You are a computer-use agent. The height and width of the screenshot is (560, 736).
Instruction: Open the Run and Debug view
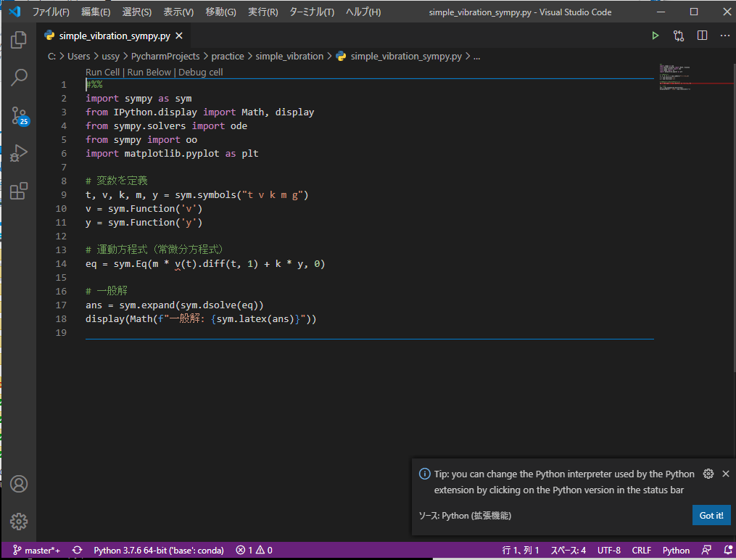click(x=19, y=153)
